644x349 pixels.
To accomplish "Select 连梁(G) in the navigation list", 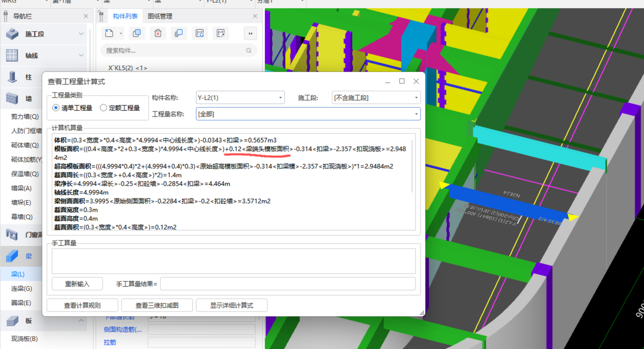I will [21, 289].
